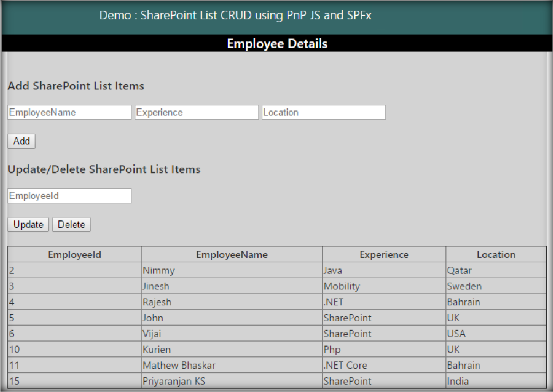Select the Java experience cell

click(x=384, y=270)
